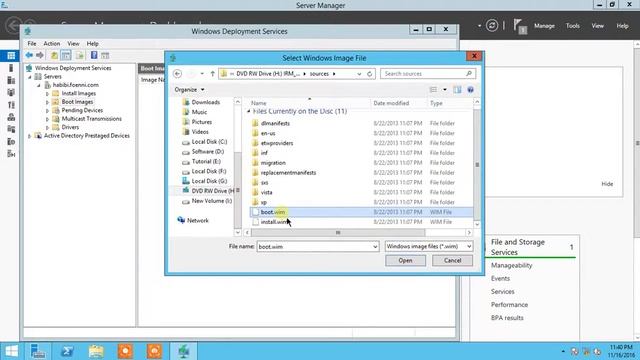Open the migration folder
Viewport: 640px width, 360px height.
click(x=273, y=162)
